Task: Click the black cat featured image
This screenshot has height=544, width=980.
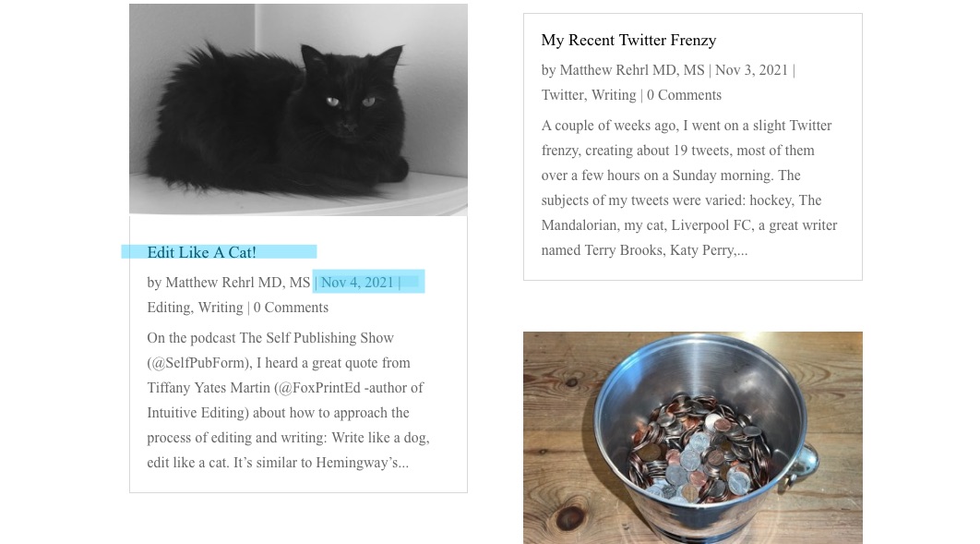Action: click(x=298, y=109)
